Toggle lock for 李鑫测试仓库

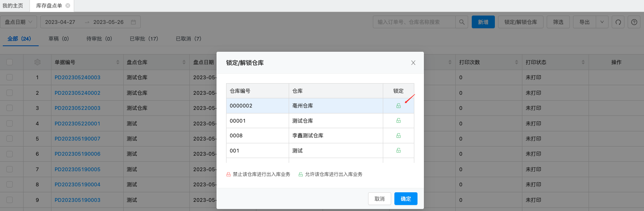[x=398, y=136]
